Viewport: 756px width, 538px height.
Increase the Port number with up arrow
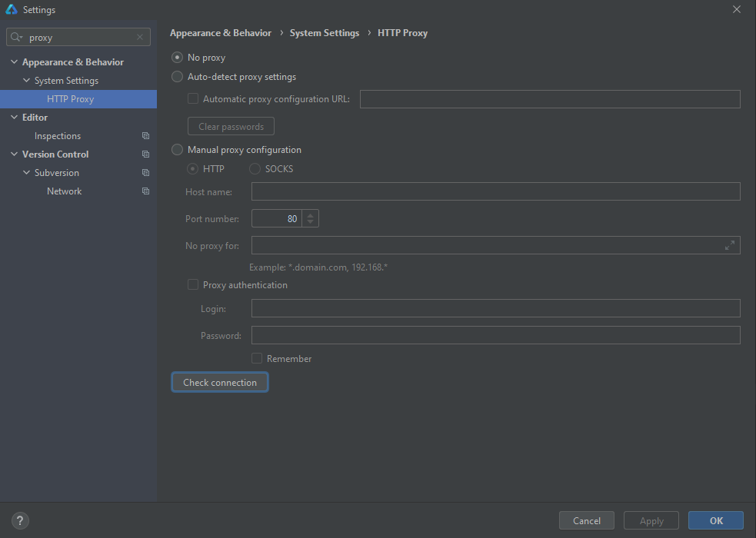[x=310, y=214]
